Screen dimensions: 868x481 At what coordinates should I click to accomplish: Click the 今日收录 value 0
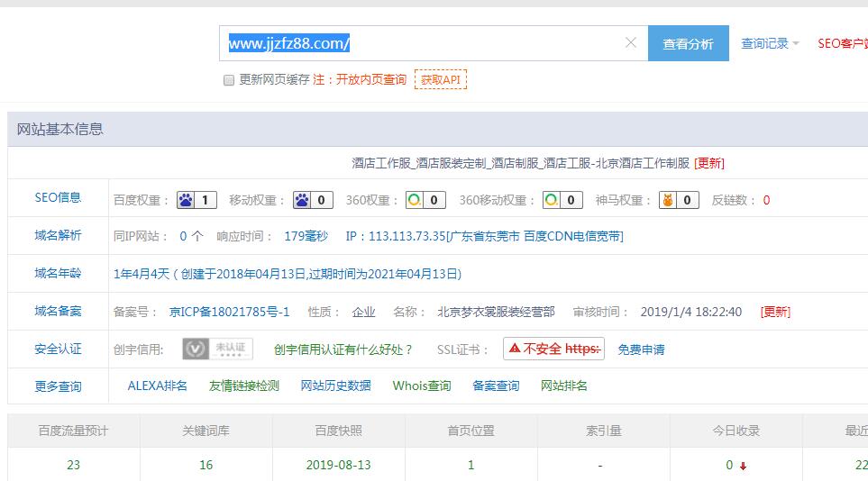coord(729,465)
